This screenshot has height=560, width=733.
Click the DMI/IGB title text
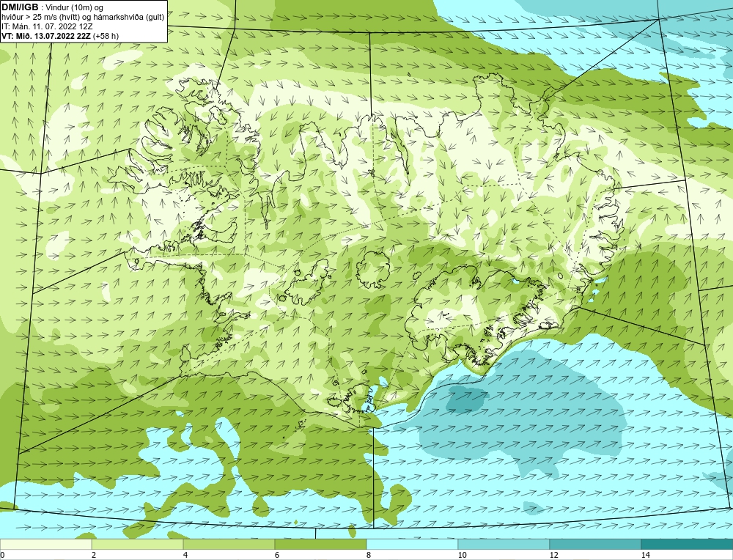point(20,7)
